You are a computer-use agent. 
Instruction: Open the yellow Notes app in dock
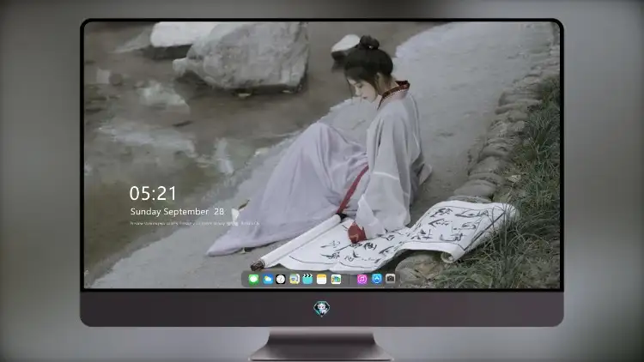(x=322, y=280)
